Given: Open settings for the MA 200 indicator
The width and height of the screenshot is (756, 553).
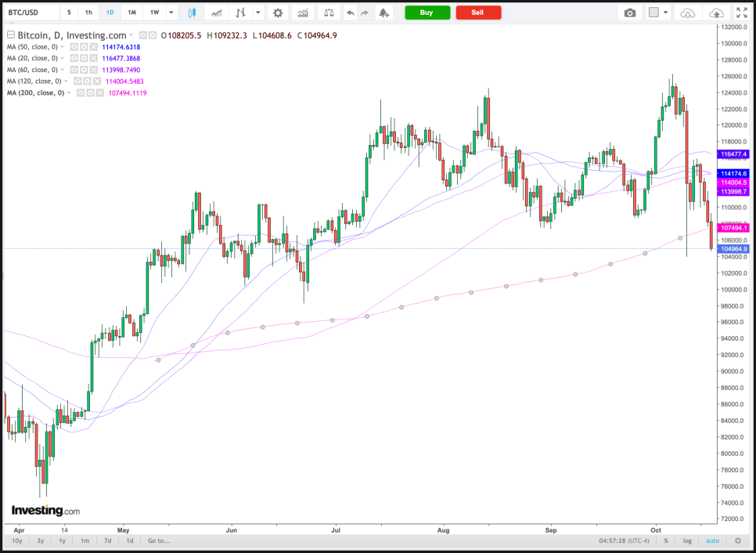Looking at the screenshot, I should click(90, 92).
